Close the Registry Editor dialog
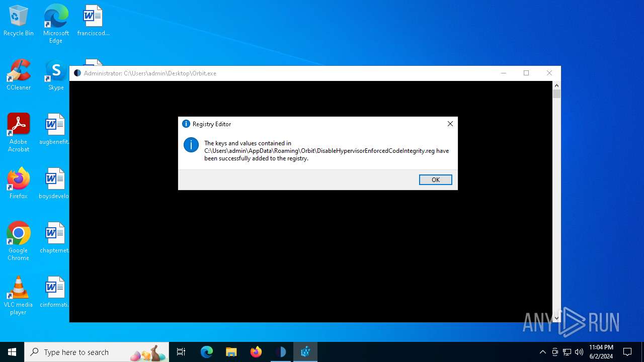Image resolution: width=644 pixels, height=362 pixels. (450, 124)
